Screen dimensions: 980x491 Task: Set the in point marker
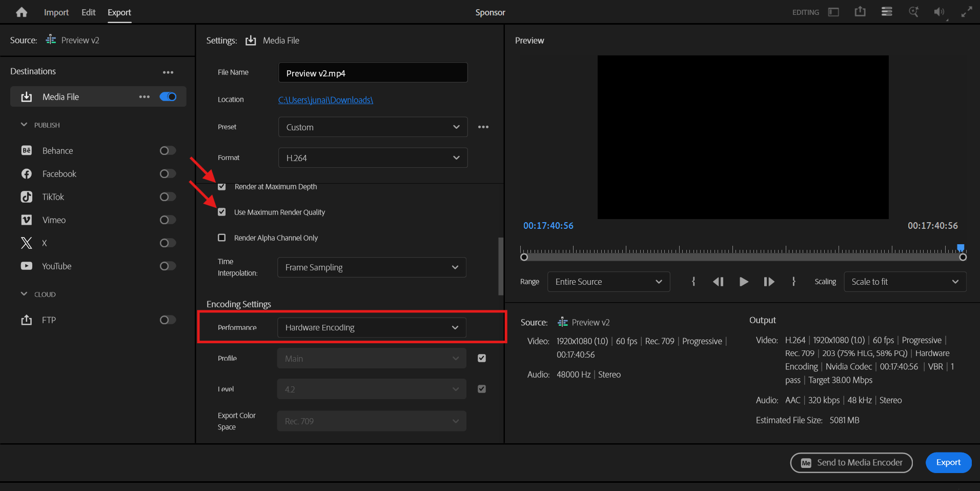coord(693,281)
